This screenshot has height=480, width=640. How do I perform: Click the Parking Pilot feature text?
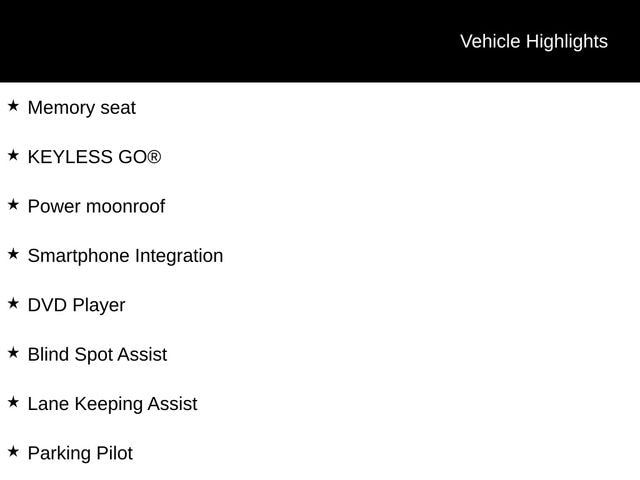(80, 454)
